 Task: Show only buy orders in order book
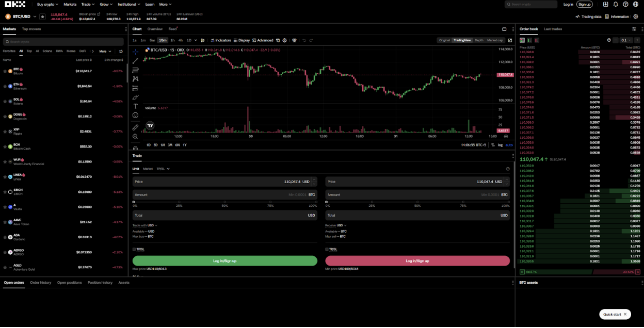pyautogui.click(x=529, y=40)
